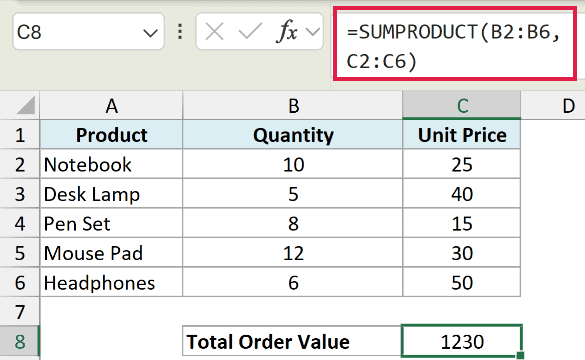Select column C header
Viewport: 585px width, 360px height.
(462, 106)
